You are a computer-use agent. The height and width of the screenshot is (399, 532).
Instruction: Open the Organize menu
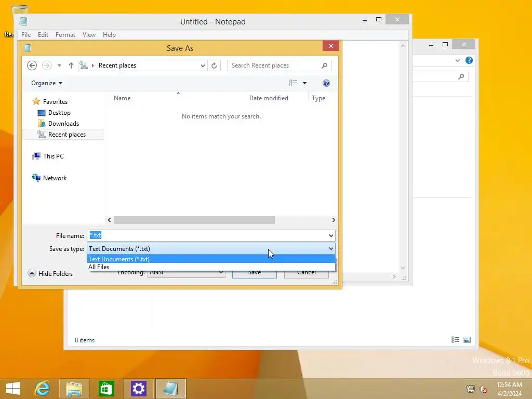tap(47, 83)
